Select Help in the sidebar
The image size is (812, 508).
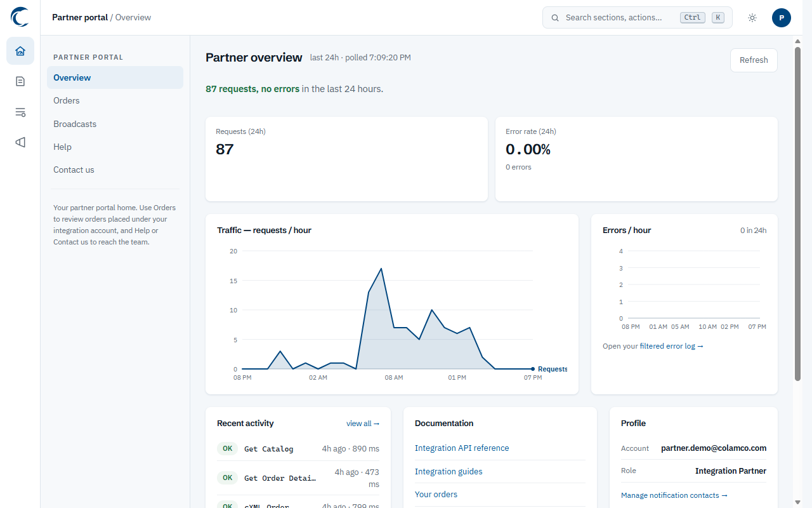click(115, 147)
